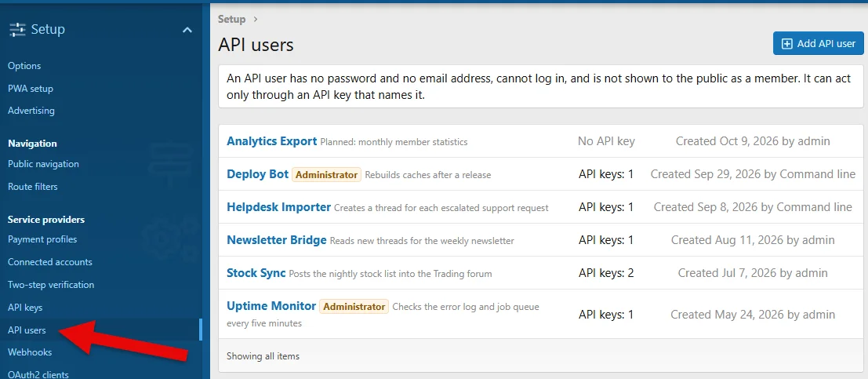Go to Advertising settings
Screen dimensions: 868x379
point(31,111)
